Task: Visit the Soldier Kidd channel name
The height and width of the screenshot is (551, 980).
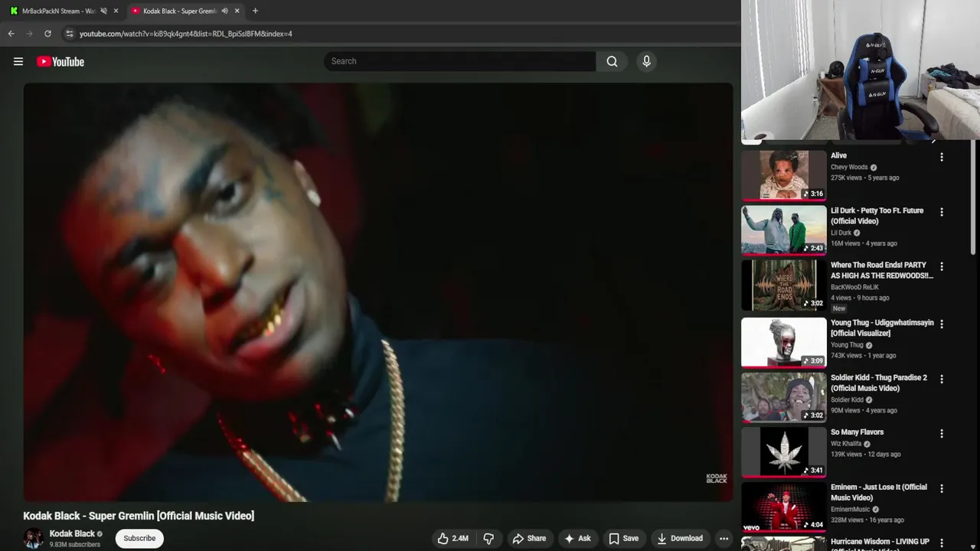Action: coord(847,399)
